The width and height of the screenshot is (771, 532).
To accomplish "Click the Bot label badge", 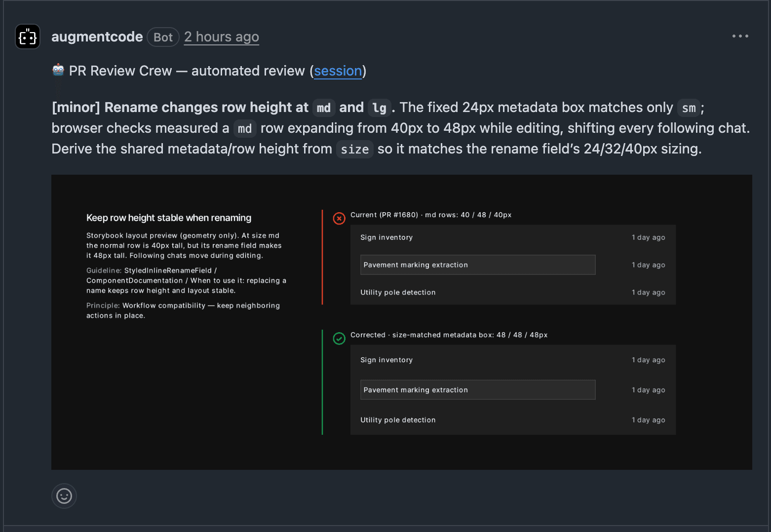I will coord(163,37).
